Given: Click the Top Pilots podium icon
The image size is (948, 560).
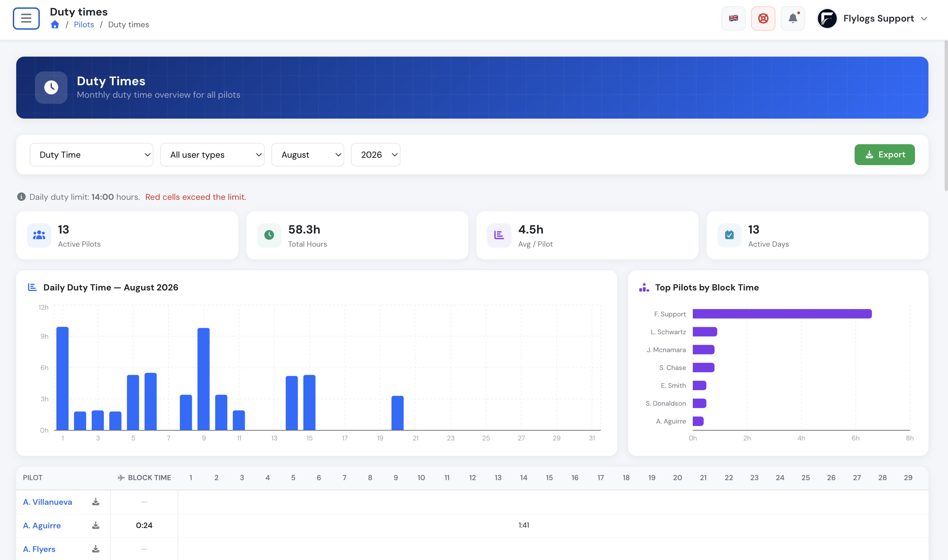Looking at the screenshot, I should pos(644,287).
